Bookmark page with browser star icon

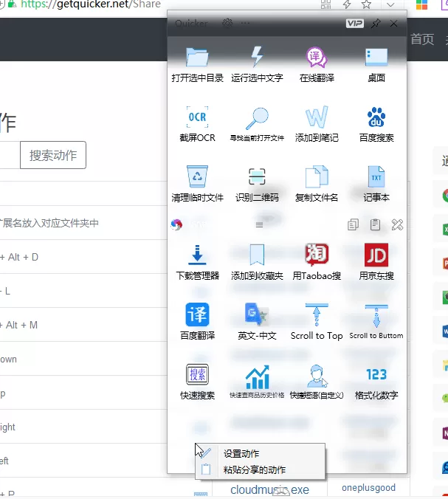(x=367, y=4)
